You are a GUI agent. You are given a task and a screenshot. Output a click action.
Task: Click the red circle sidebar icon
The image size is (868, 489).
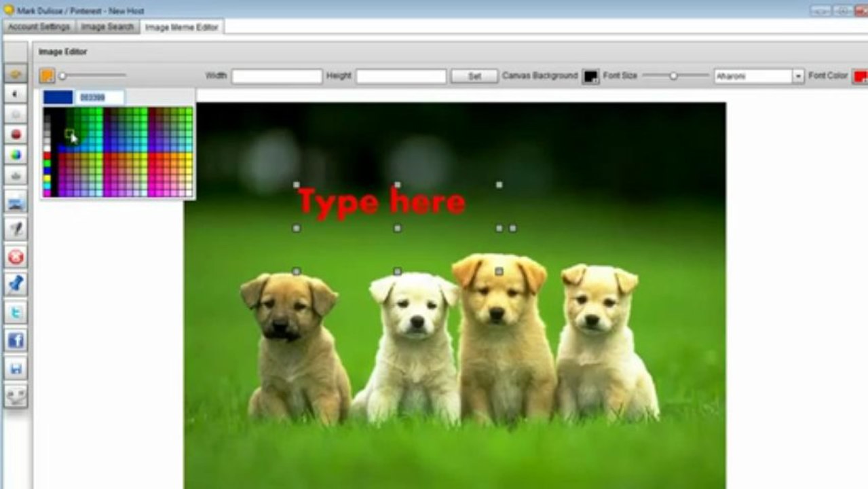(x=16, y=134)
